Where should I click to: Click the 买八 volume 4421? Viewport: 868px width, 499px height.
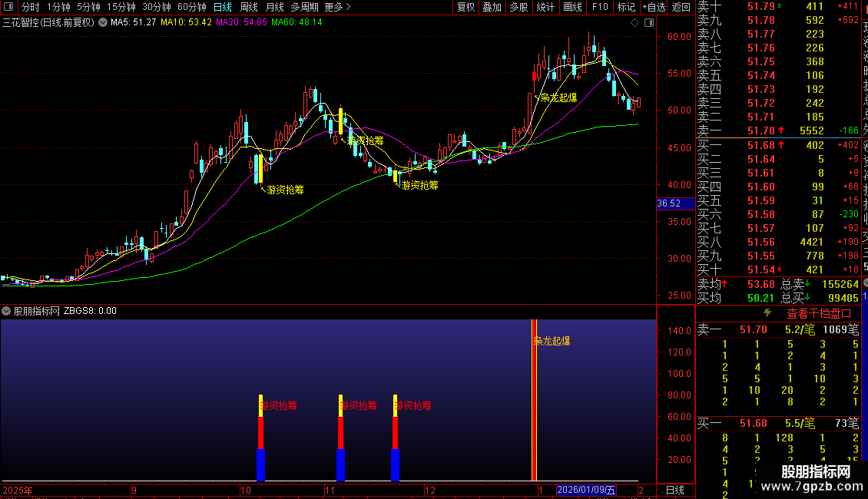[811, 243]
